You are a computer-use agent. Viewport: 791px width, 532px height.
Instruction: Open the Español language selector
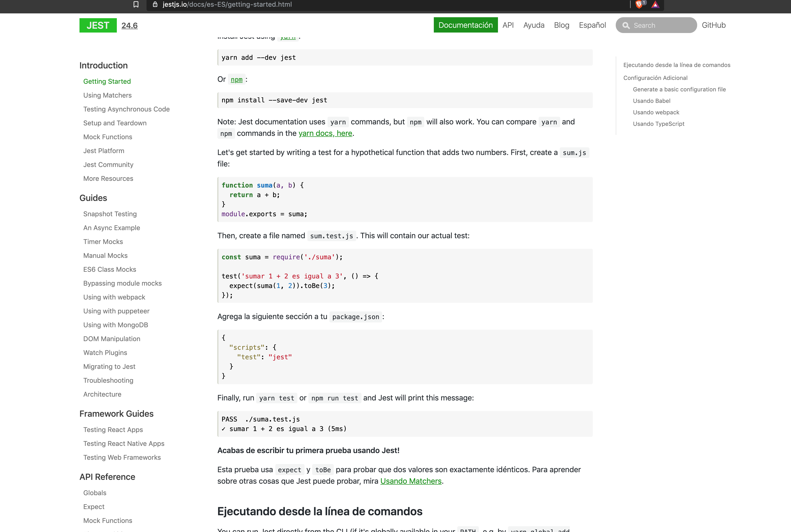click(x=592, y=25)
